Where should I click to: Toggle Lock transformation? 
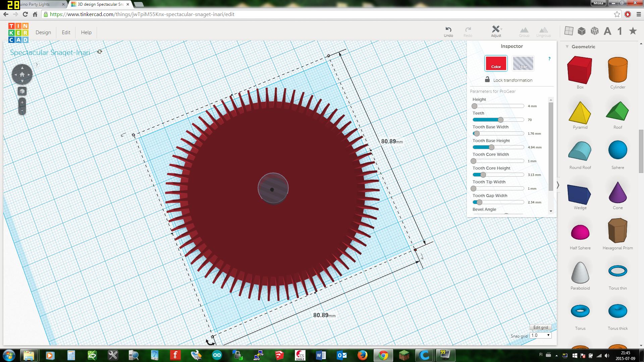508,80
